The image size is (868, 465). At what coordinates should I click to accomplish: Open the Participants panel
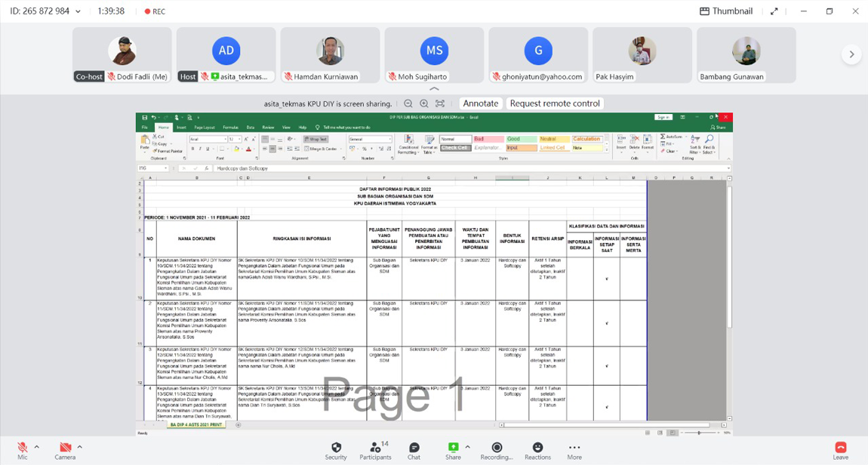point(375,448)
